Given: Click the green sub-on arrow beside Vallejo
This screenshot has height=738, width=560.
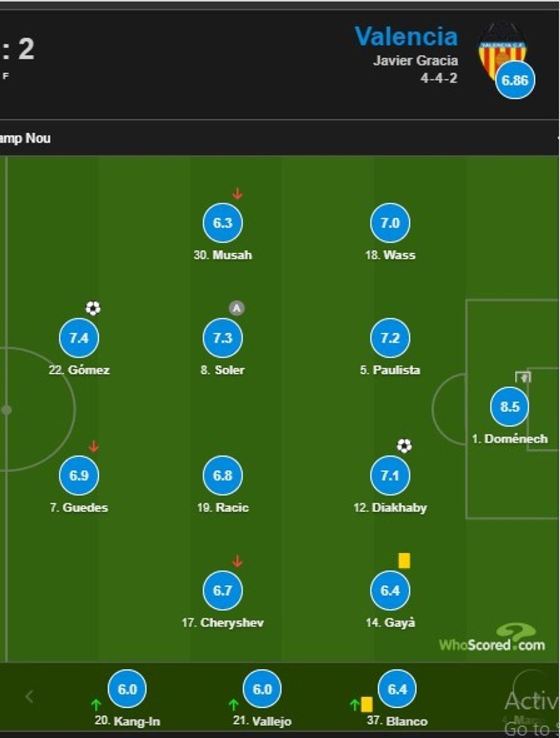Looking at the screenshot, I should (x=233, y=705).
